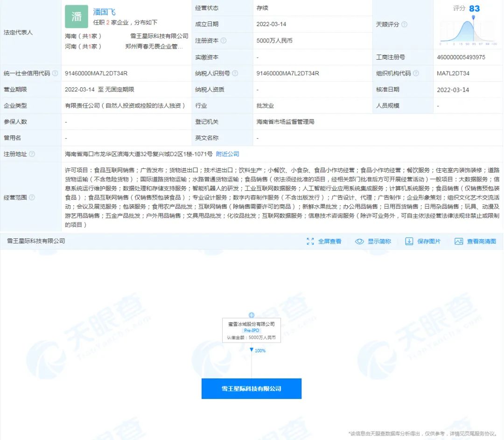
Task: Click the help icon beside 注册资本
Action: (x=224, y=41)
